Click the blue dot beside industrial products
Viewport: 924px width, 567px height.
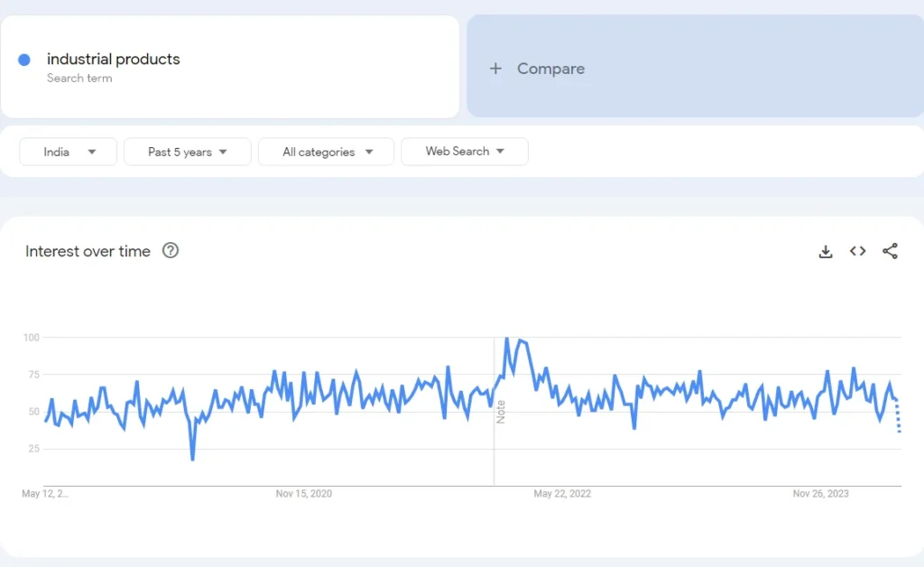[x=24, y=60]
